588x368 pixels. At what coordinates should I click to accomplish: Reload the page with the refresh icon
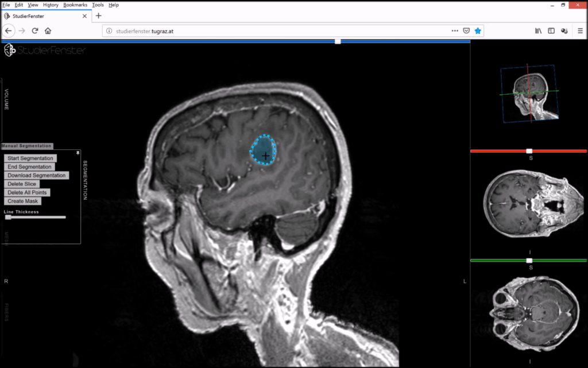coord(35,31)
